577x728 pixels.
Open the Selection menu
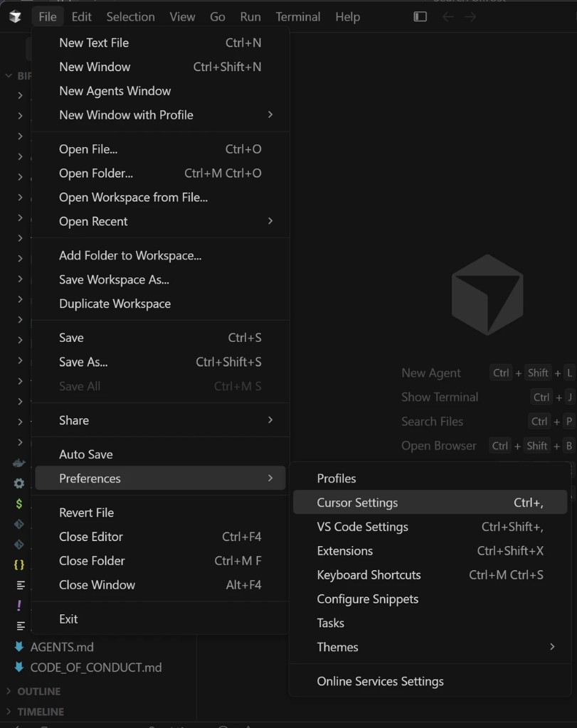130,17
